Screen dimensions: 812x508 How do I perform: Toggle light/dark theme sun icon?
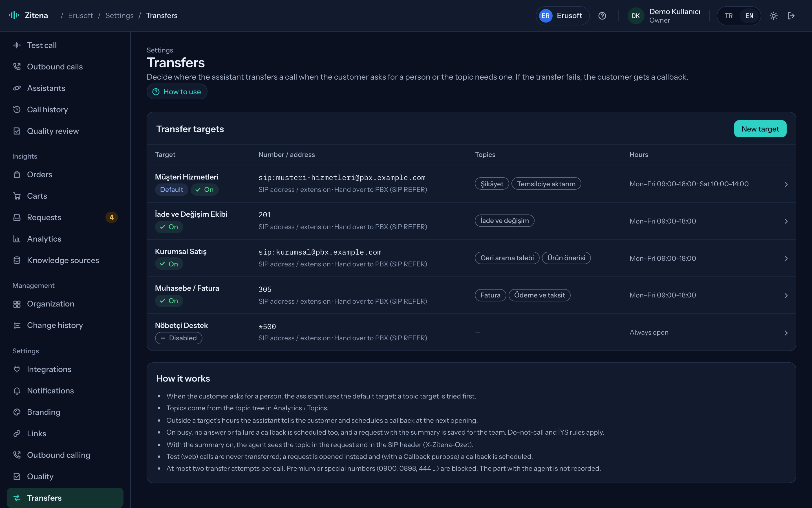[773, 16]
